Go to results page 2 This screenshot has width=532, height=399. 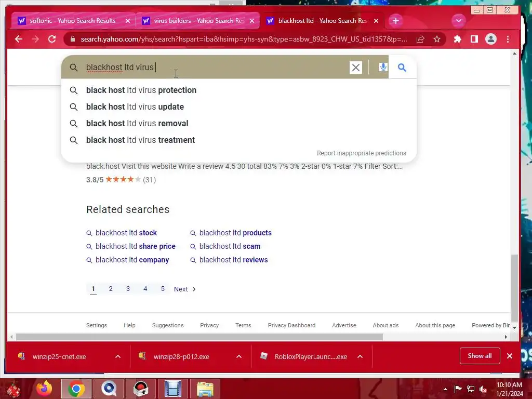point(111,289)
